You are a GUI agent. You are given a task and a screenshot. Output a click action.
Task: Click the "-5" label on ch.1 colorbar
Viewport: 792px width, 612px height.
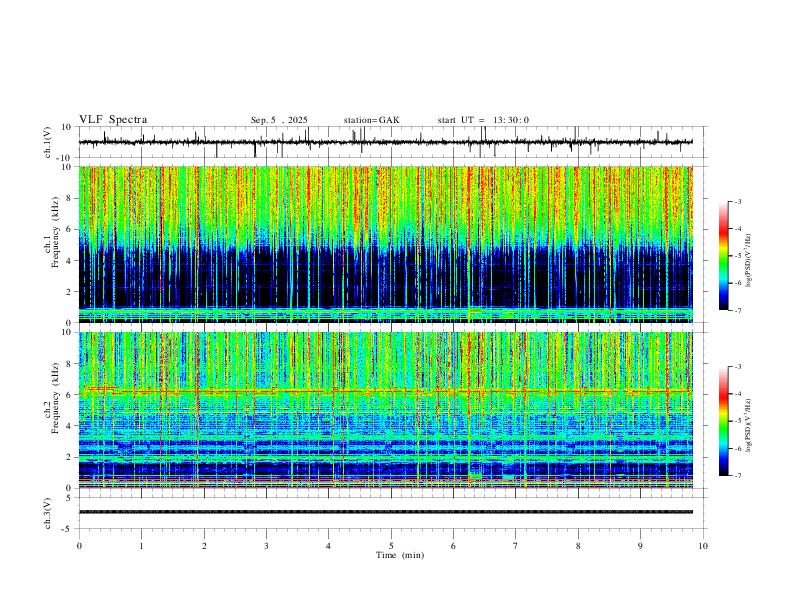pyautogui.click(x=737, y=256)
